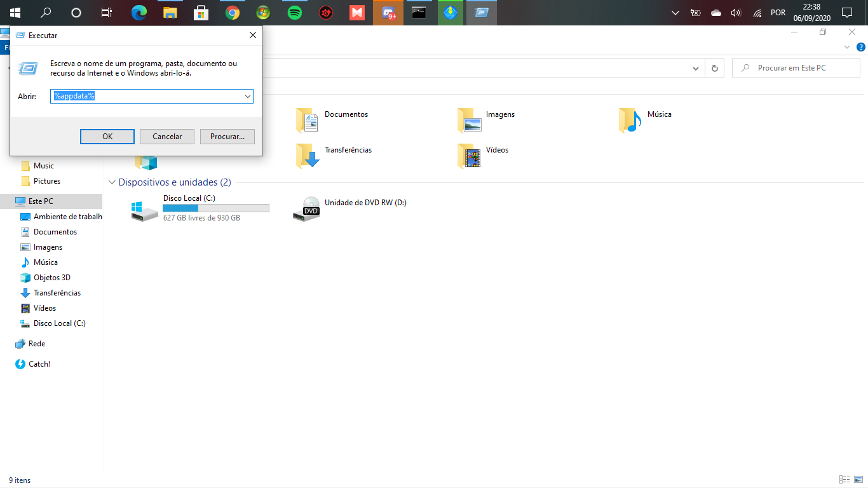
Task: Show hidden system tray icons chevron
Action: click(675, 12)
